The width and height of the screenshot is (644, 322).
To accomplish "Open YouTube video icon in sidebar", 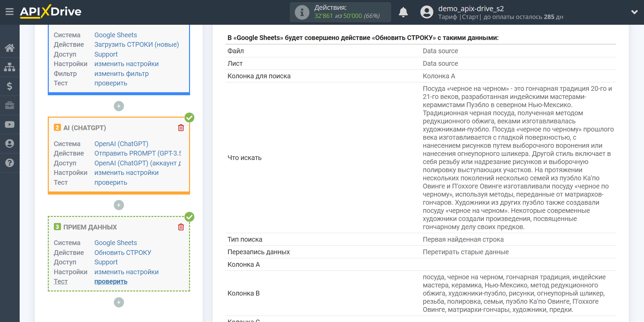I will click(9, 124).
